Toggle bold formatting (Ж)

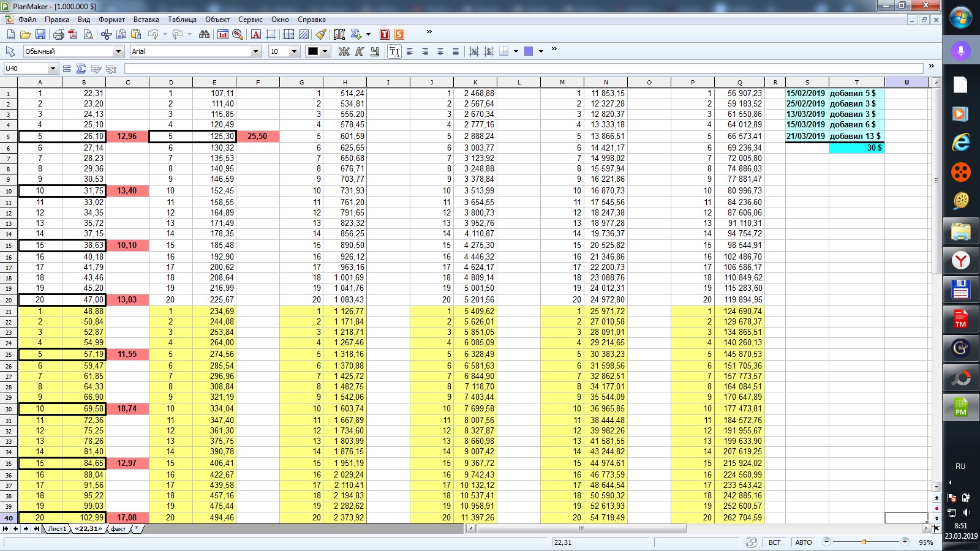(344, 51)
